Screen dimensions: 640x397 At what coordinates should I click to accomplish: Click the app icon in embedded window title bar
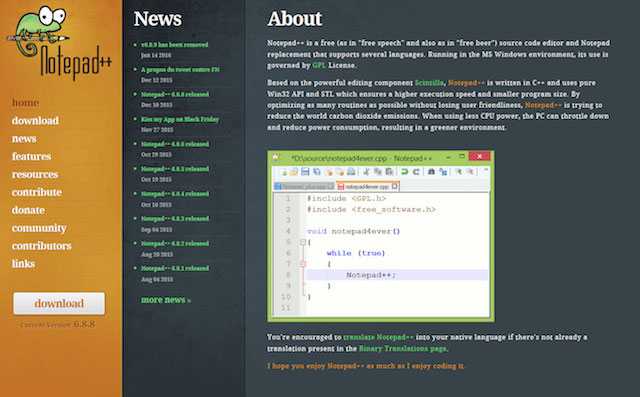[276, 158]
